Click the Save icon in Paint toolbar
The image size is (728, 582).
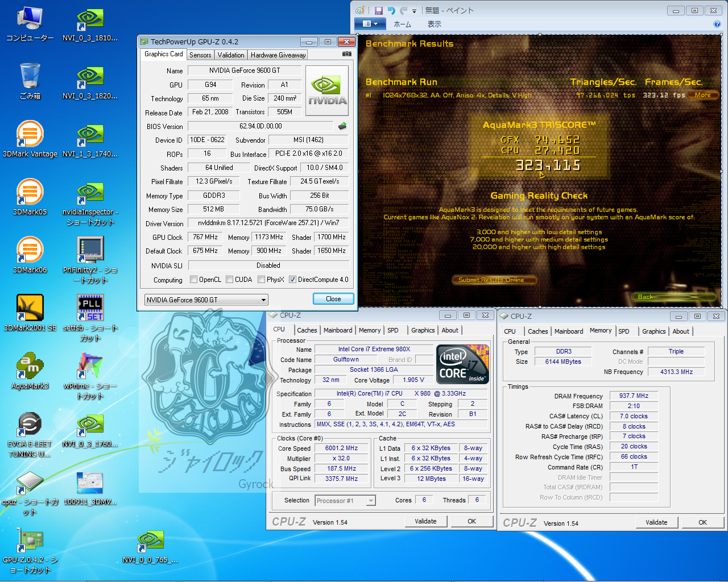tap(378, 11)
